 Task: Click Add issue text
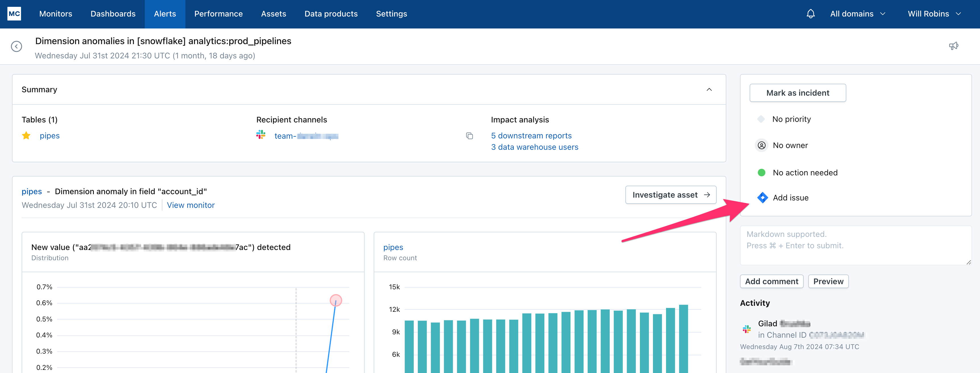pyautogui.click(x=791, y=198)
